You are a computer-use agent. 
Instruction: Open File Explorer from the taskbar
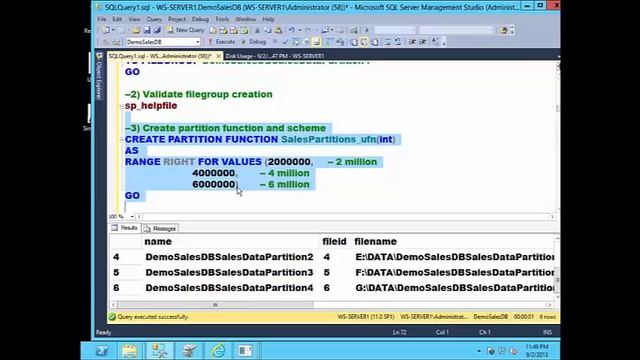(x=129, y=351)
